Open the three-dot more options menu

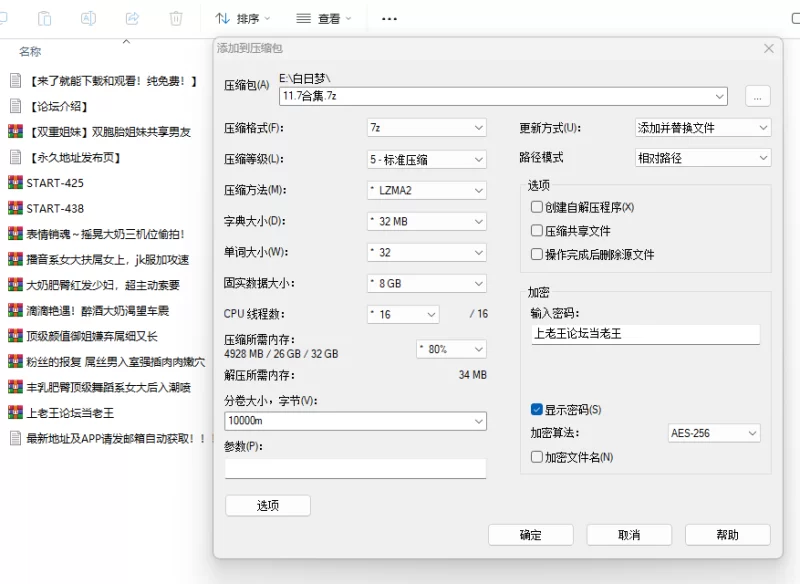390,18
